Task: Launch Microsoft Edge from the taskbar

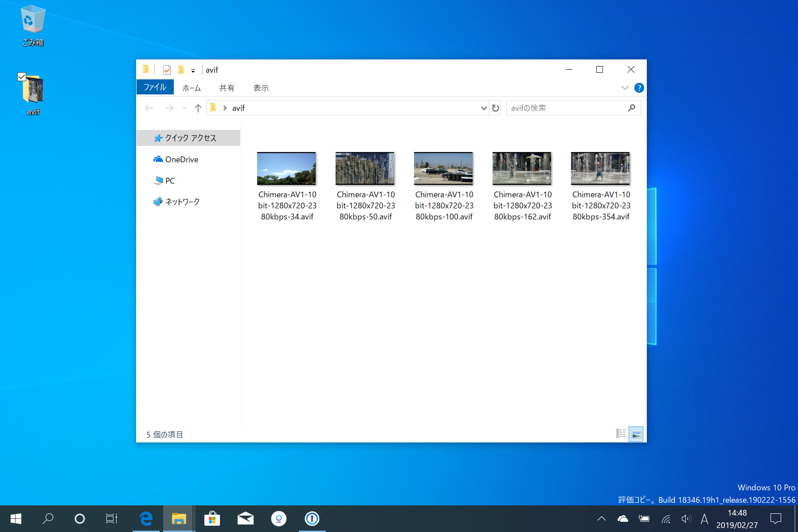Action: [146, 518]
